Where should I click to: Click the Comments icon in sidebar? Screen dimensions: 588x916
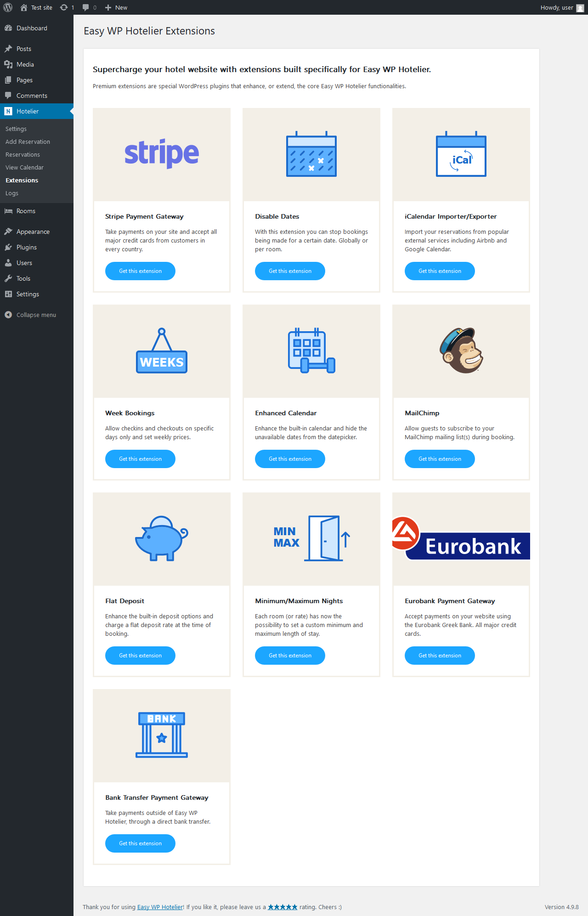click(x=8, y=96)
